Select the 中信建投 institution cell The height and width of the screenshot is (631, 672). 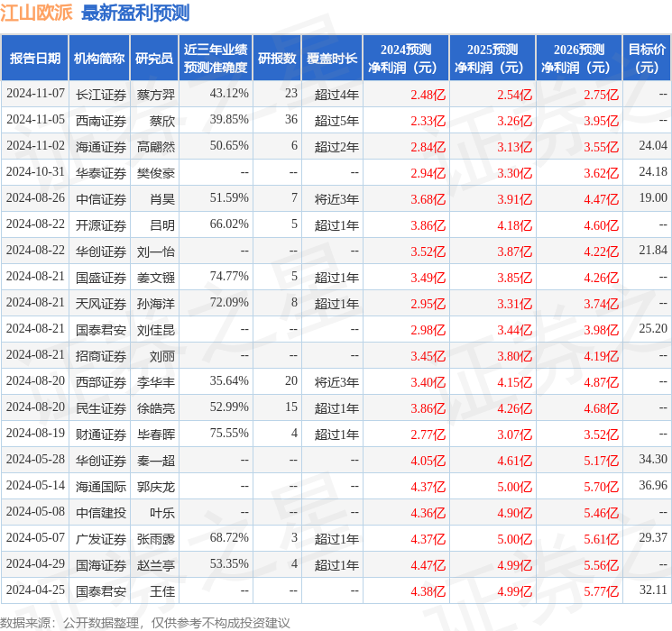pyautogui.click(x=101, y=513)
